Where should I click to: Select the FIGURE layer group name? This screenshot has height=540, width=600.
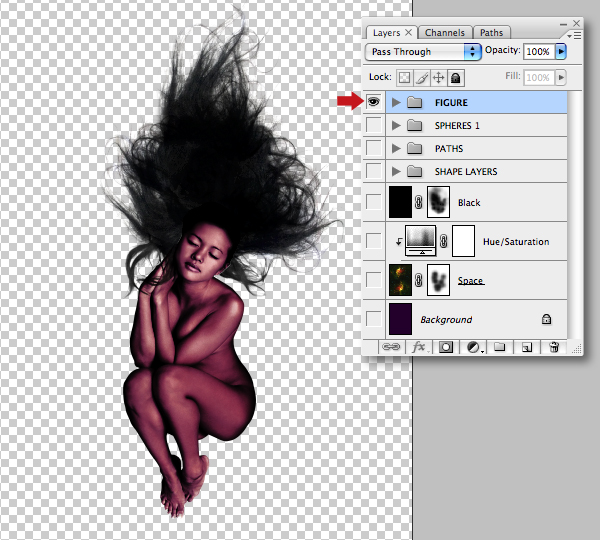[451, 103]
